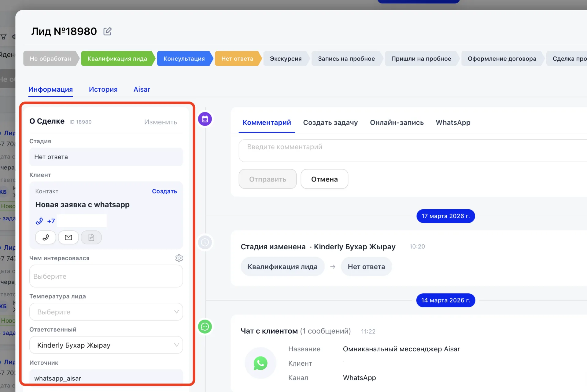The height and width of the screenshot is (392, 587).
Task: Switch to the Информация tab
Action: [x=50, y=89]
